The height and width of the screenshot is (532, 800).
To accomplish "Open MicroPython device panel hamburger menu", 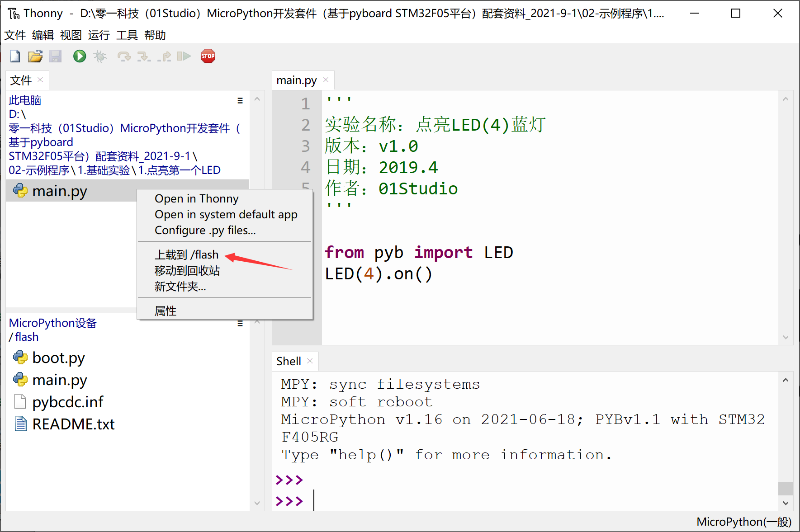I will tap(240, 323).
